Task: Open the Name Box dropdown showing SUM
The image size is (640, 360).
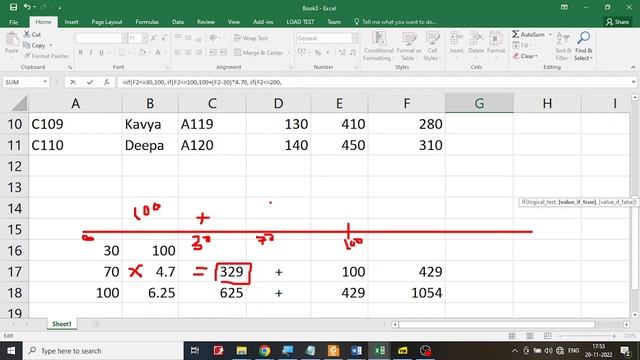Action: click(x=45, y=82)
